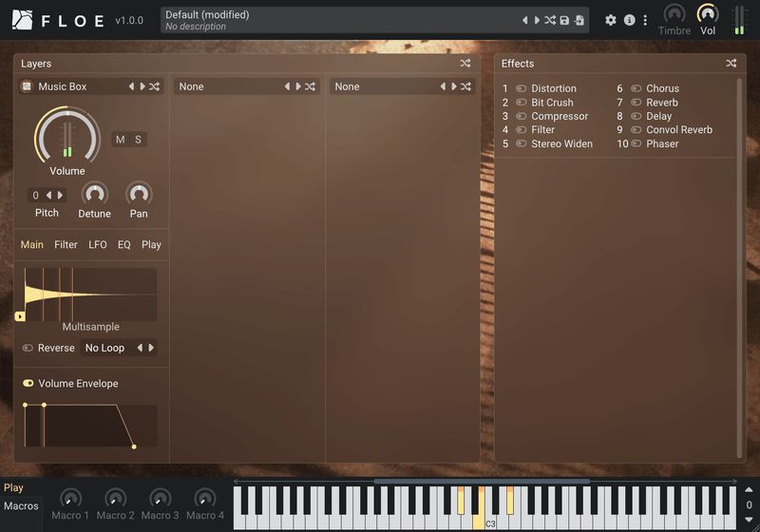The height and width of the screenshot is (532, 760).
Task: Click the Timbre knob
Action: [674, 13]
